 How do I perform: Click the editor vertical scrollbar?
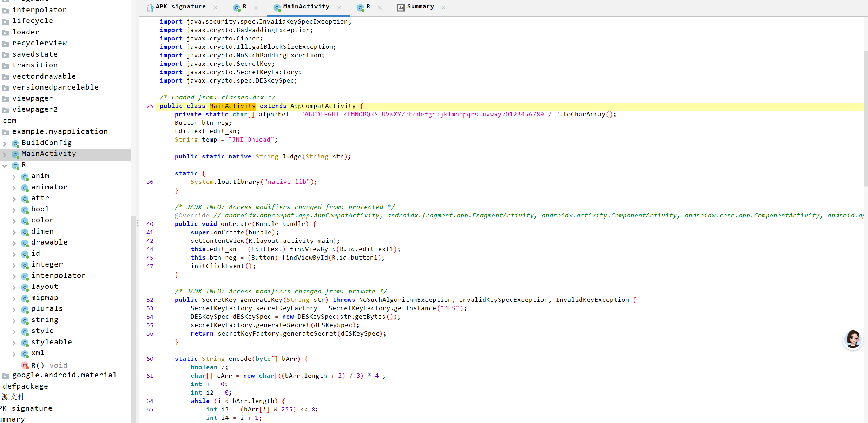(866, 118)
